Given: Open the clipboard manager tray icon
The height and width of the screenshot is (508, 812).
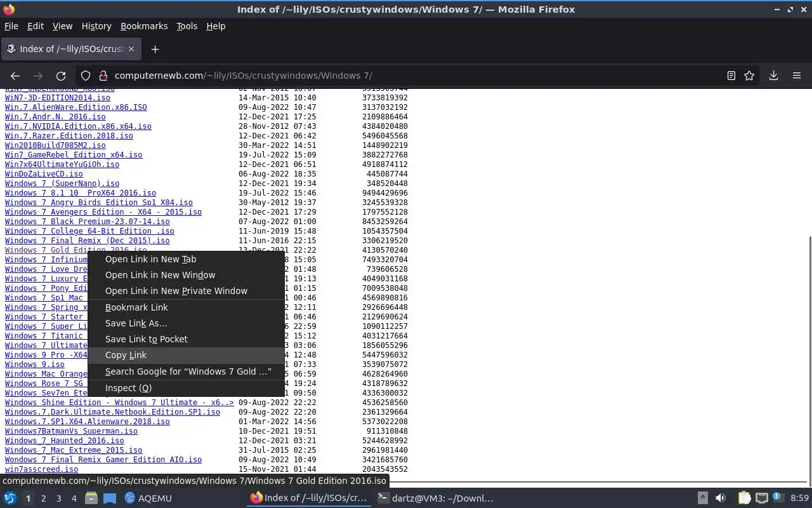Looking at the screenshot, I should coord(744,498).
